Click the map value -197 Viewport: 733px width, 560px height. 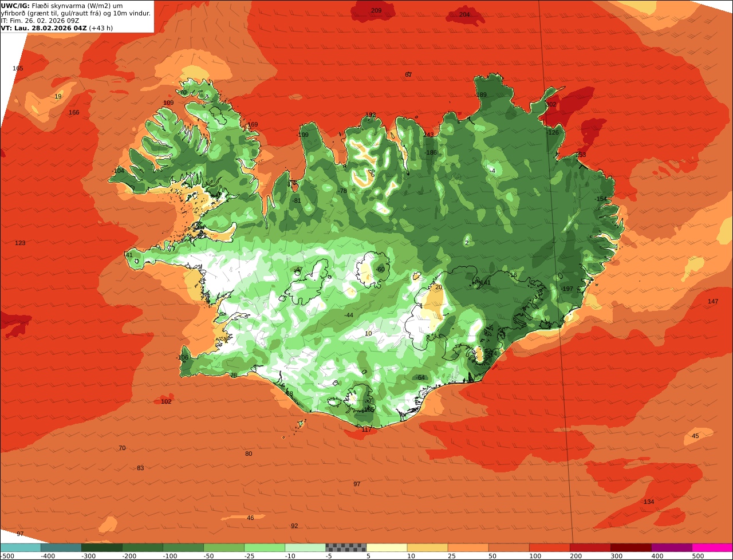coord(567,289)
